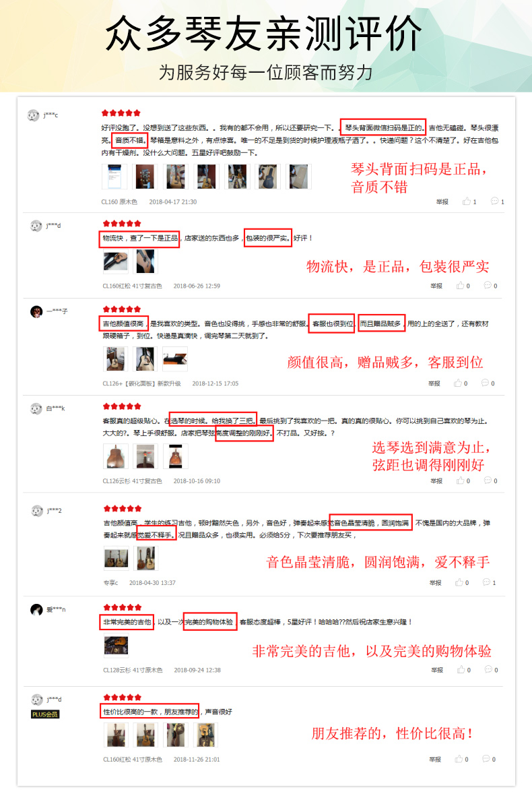View second photo in the 2018-06-26 review

(145, 261)
